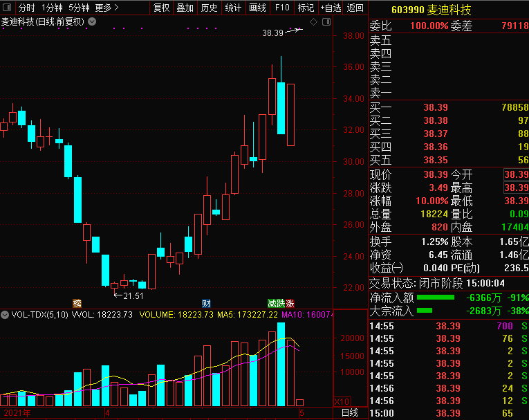The image size is (529, 420).
Task: Click the 减 marker icon on chart
Action: pyautogui.click(x=272, y=303)
